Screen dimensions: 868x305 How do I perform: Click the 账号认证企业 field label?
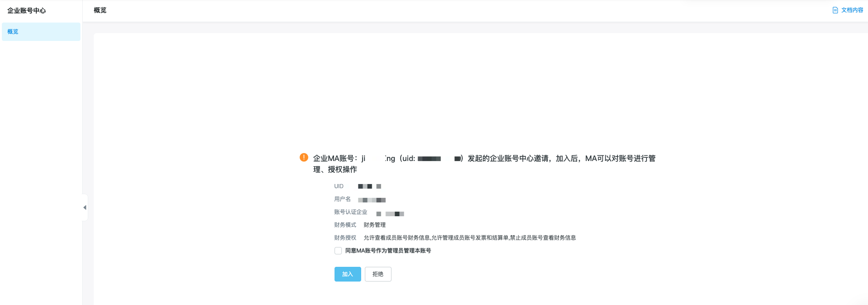pos(351,212)
